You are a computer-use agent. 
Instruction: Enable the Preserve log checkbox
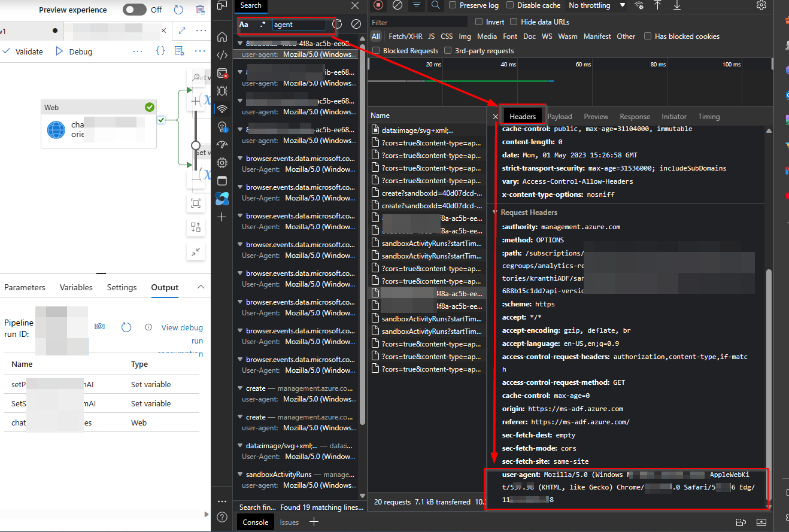tap(452, 5)
